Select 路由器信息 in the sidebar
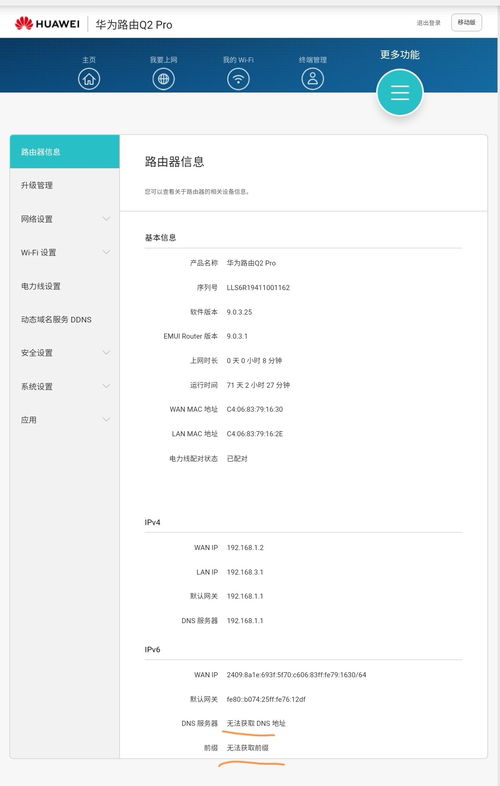The image size is (500, 786). click(x=65, y=151)
